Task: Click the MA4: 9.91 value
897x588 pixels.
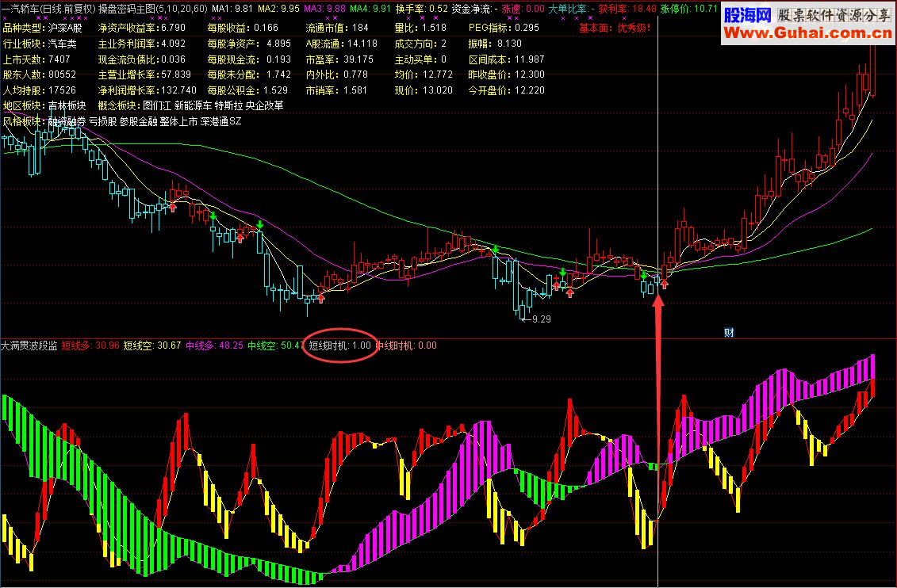Action: coord(370,10)
